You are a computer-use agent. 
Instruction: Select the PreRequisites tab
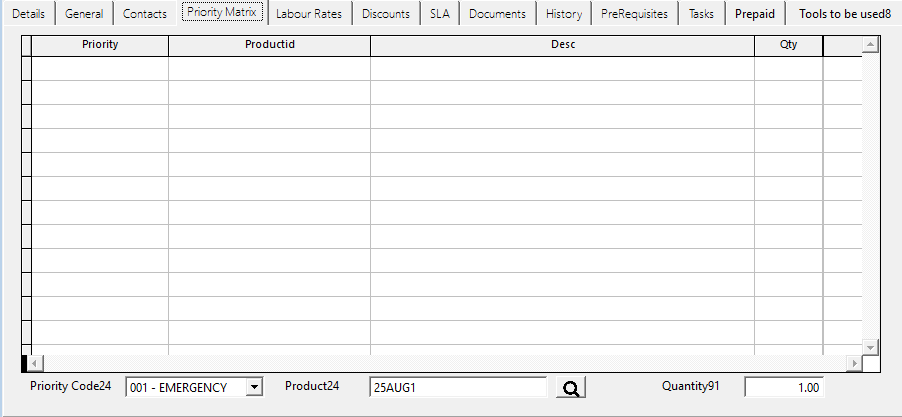(634, 14)
